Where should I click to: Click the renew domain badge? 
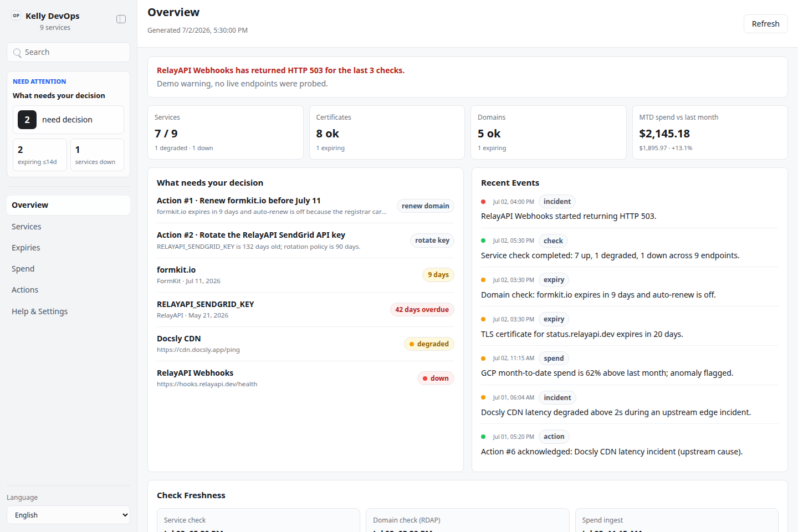(426, 206)
